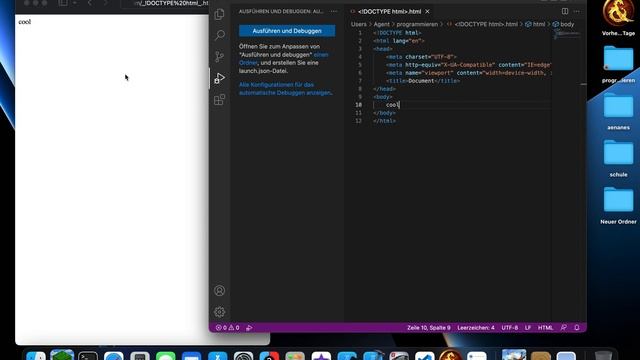
Task: Click 'body' symbol in the breadcrumb
Action: coord(567,24)
